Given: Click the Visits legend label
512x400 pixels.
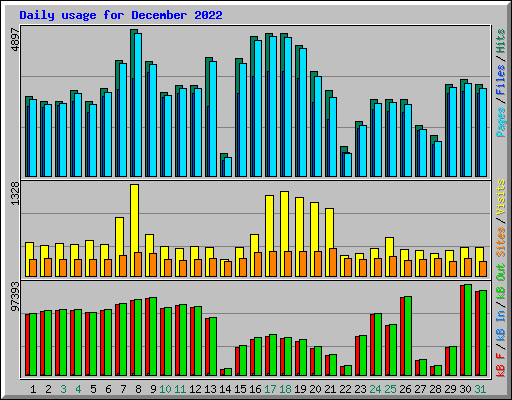Looking at the screenshot, I should click(x=501, y=197).
